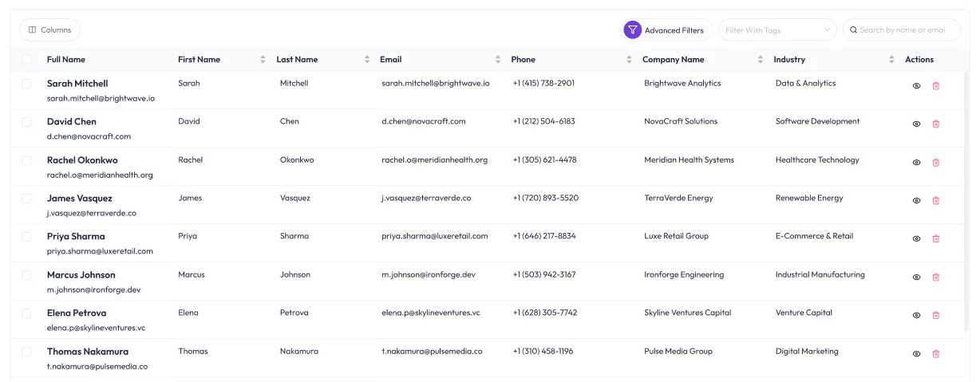Open the Columns chooser button
The height and width of the screenshot is (382, 980).
pos(49,30)
